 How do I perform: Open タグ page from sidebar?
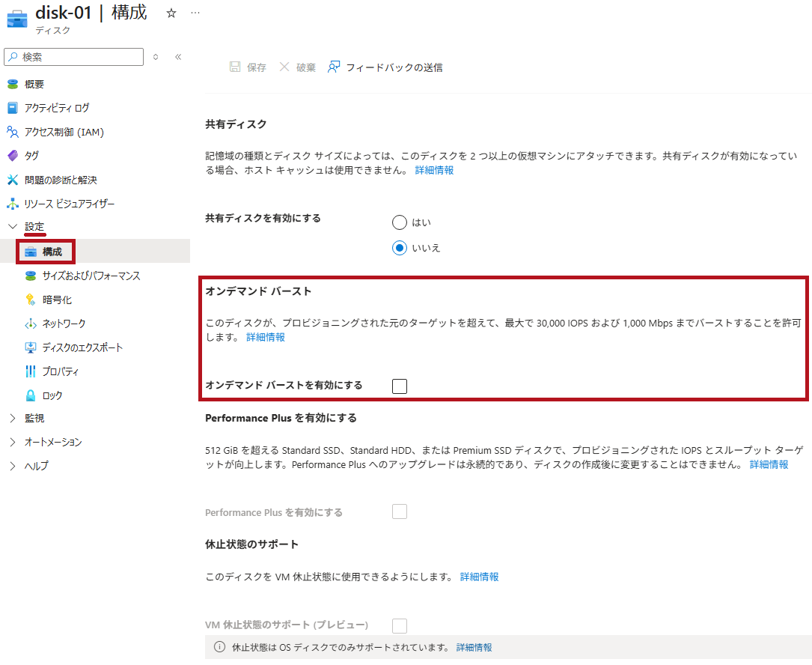31,156
